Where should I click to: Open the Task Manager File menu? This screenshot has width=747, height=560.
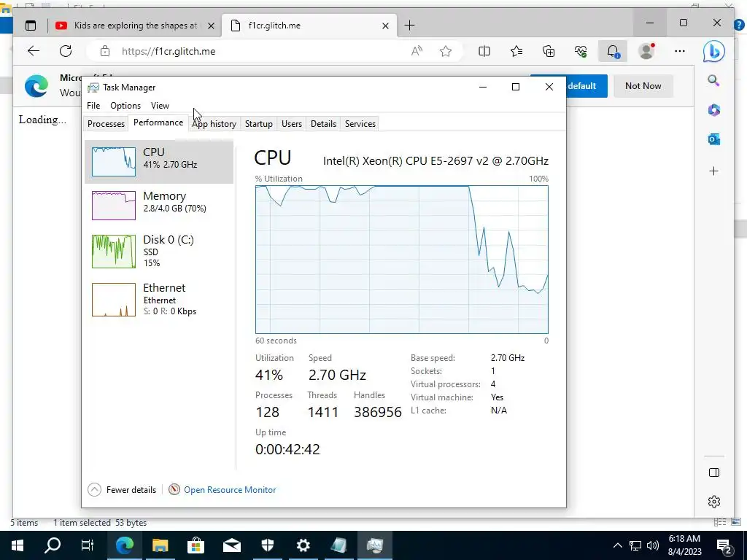[x=93, y=106]
